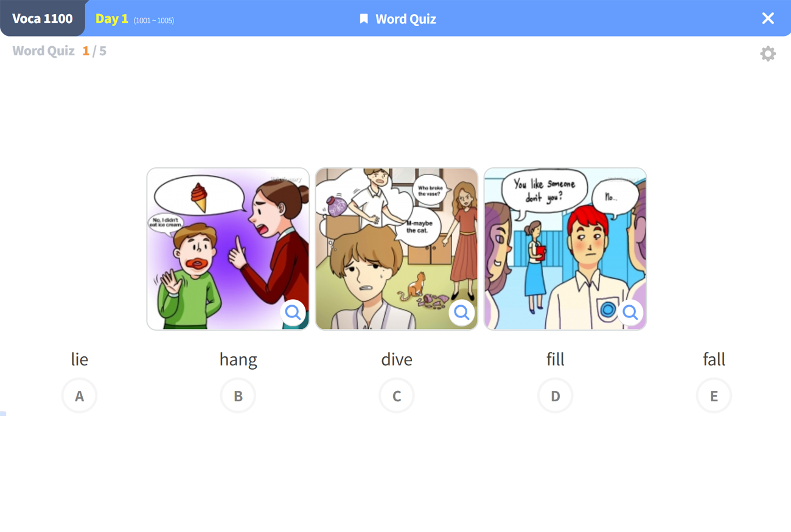Image resolution: width=791 pixels, height=532 pixels.
Task: Open the broken vase cartoon thumbnail
Action: point(397,249)
